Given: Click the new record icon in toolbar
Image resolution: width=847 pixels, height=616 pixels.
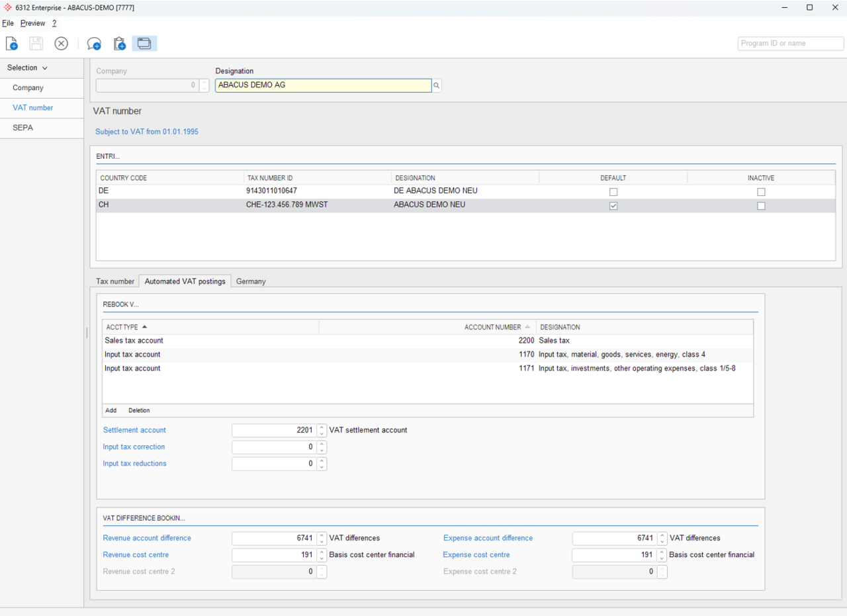Looking at the screenshot, I should click(x=12, y=44).
